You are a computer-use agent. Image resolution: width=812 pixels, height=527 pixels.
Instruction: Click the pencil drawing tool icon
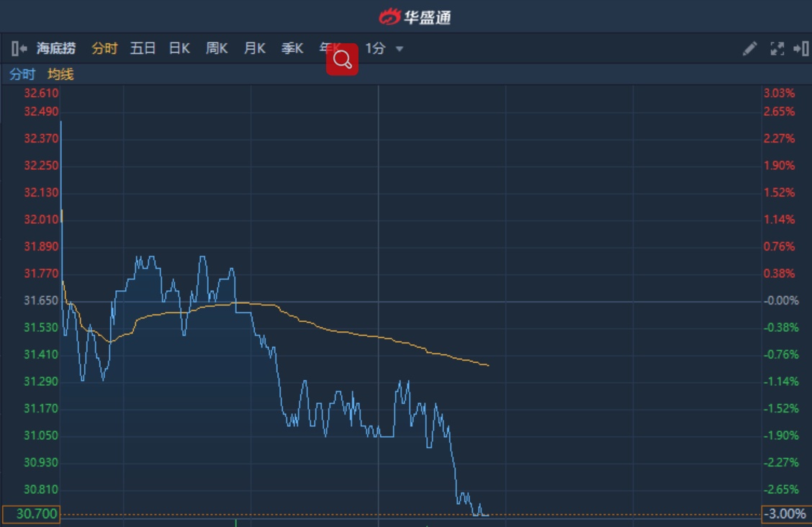click(x=749, y=49)
